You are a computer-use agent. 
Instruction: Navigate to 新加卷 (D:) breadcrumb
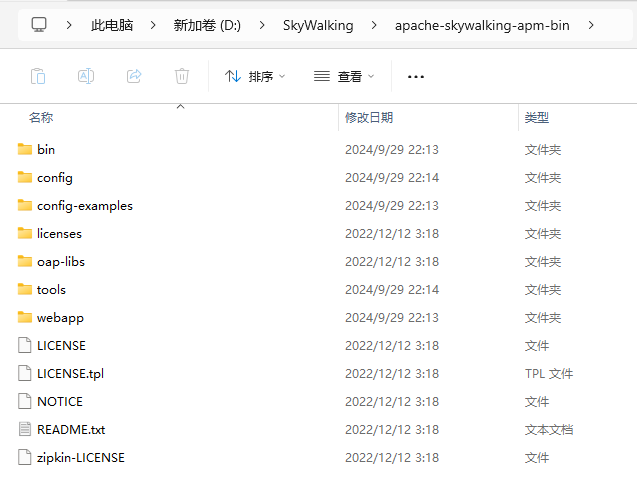pos(207,25)
